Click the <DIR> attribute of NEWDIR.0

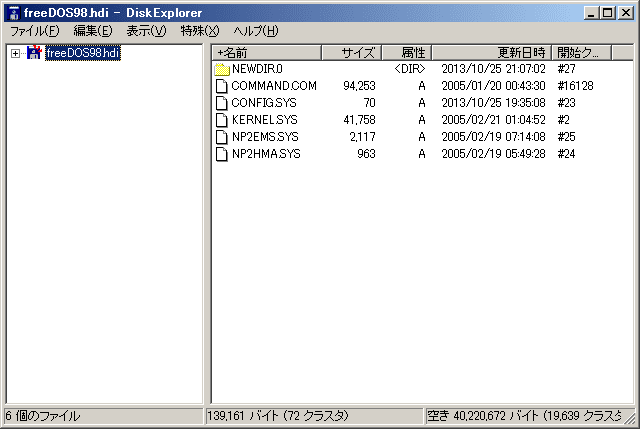[410, 69]
